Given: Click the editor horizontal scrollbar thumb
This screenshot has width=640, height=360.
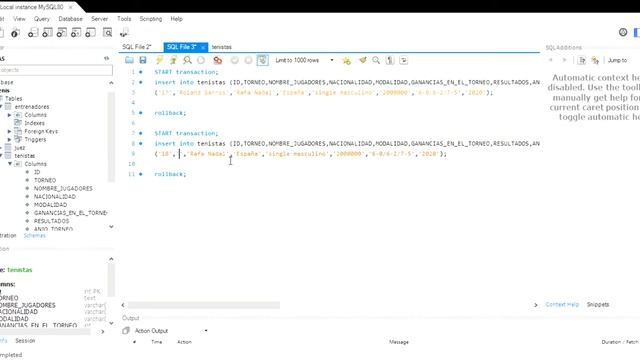Looking at the screenshot, I should [204, 305].
